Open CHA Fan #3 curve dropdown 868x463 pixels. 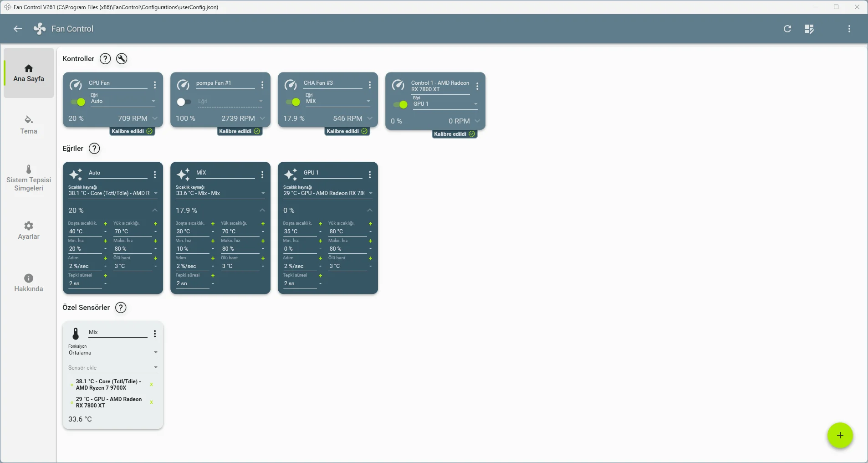pyautogui.click(x=338, y=101)
